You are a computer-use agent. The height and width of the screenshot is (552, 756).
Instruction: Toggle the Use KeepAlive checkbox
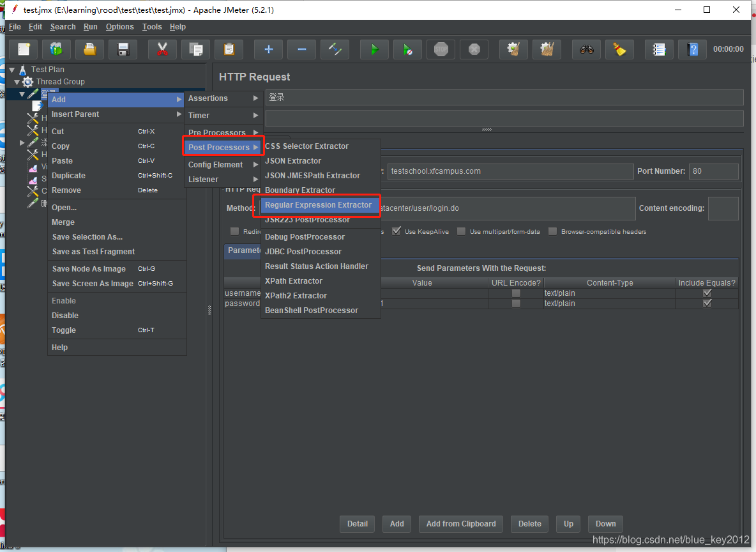click(397, 231)
